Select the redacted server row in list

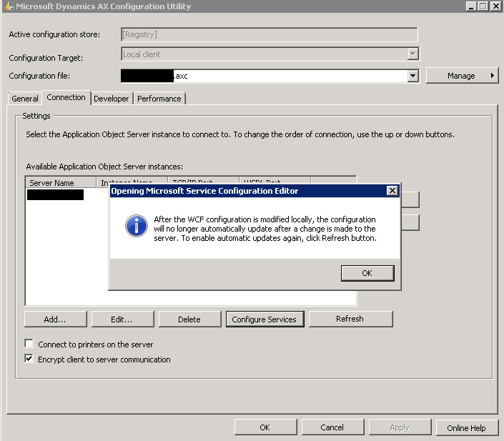[x=55, y=194]
